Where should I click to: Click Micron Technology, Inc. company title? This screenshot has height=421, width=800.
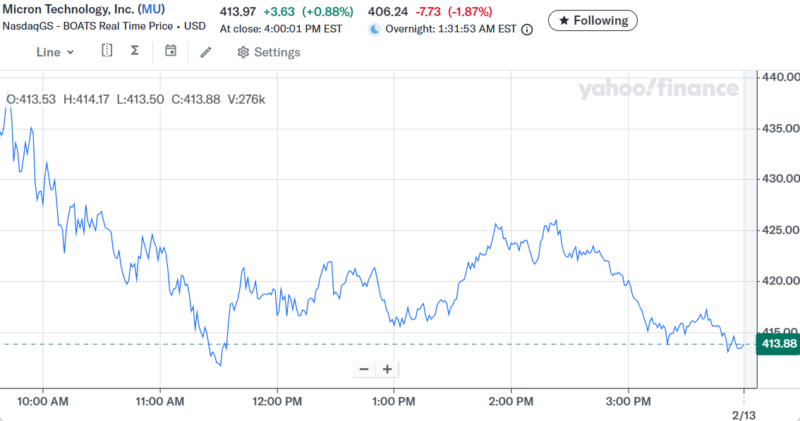click(67, 10)
